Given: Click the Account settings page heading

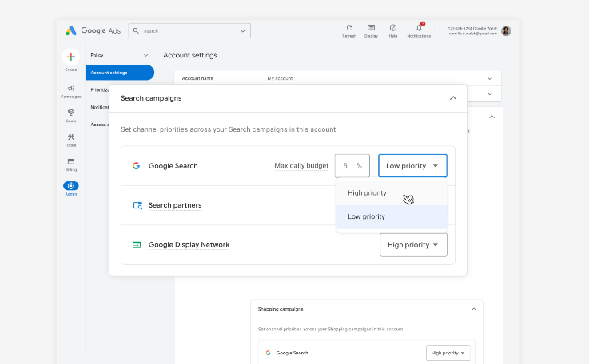Looking at the screenshot, I should [x=190, y=55].
